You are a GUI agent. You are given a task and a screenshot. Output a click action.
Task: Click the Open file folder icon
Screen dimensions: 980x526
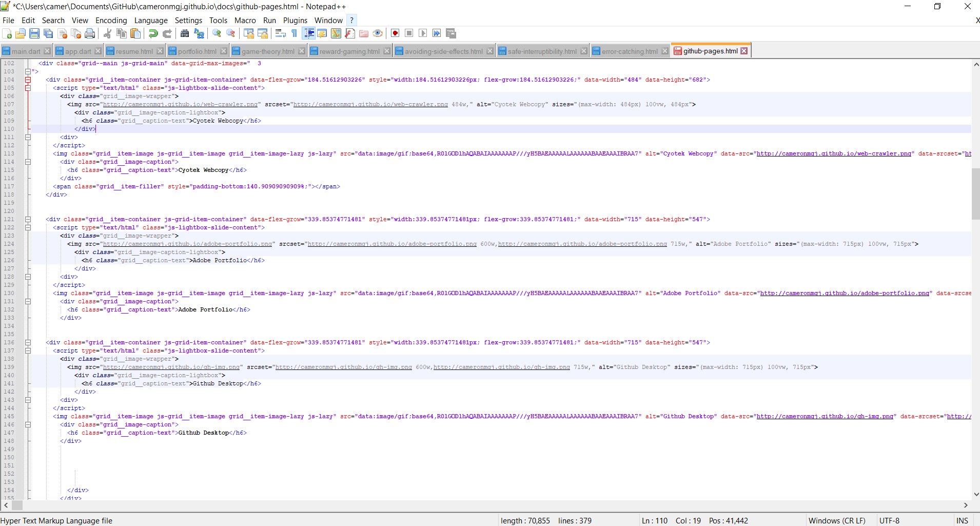coord(21,33)
